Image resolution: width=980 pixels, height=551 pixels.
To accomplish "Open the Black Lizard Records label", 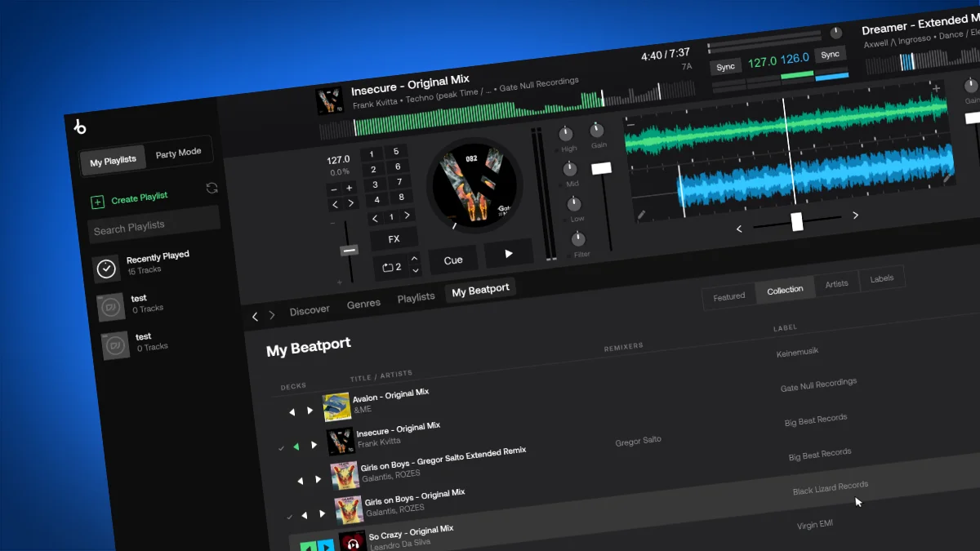I will coord(831,487).
